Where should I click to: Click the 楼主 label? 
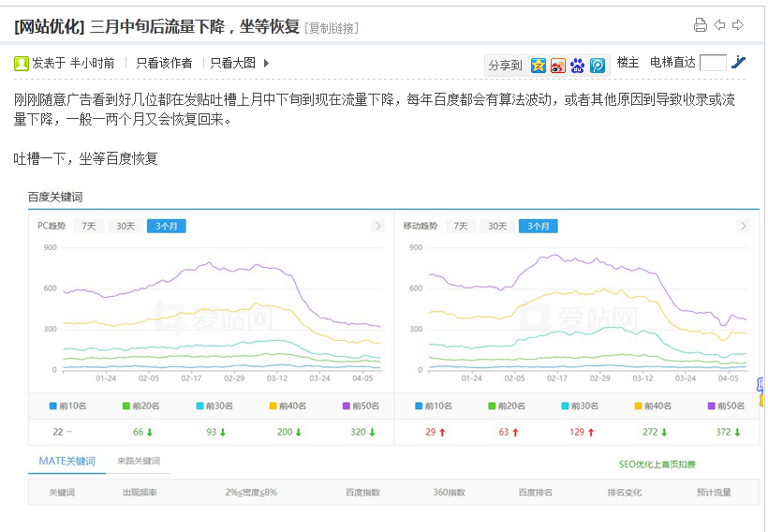click(x=628, y=62)
